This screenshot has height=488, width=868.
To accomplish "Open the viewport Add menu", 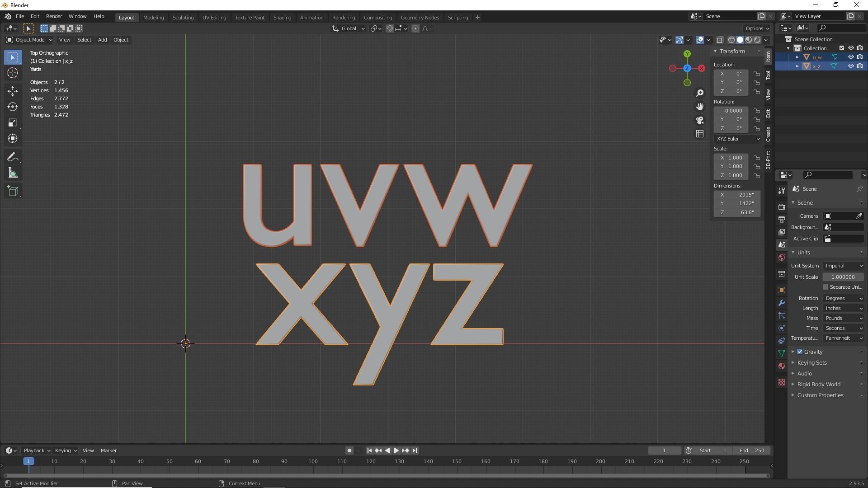I will (102, 40).
